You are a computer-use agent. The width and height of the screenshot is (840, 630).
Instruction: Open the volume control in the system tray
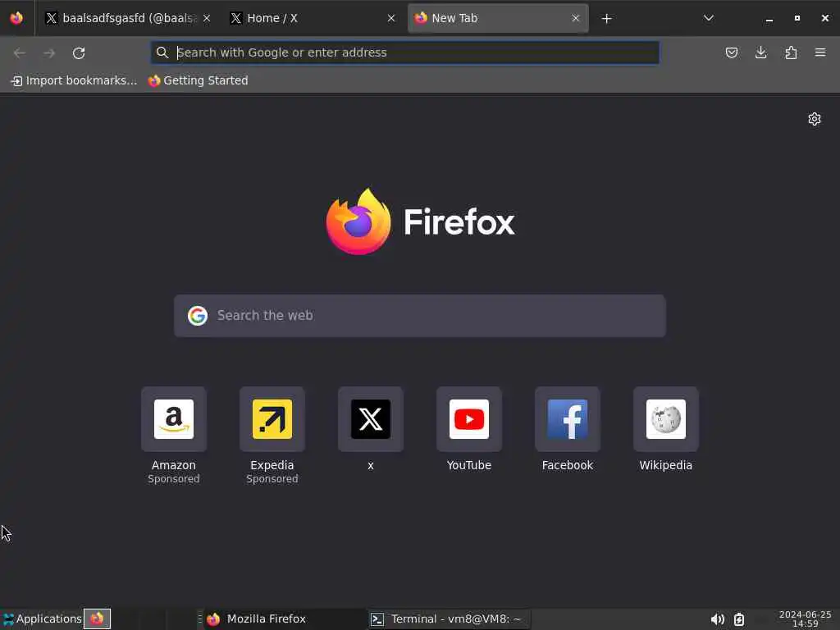(x=717, y=620)
